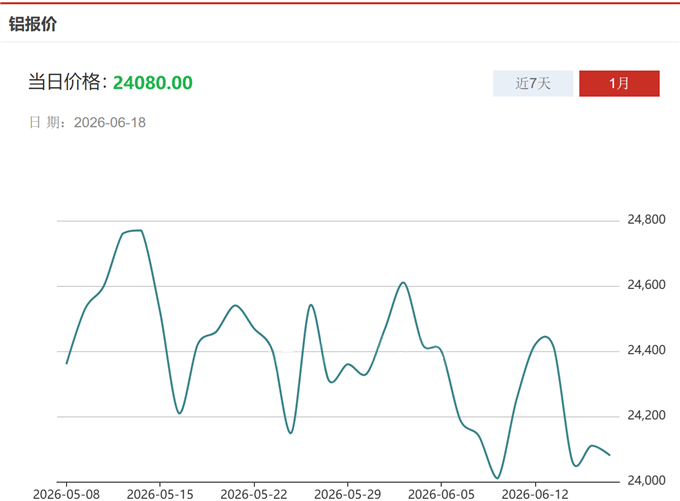
Task: Click the 铝报价 heading
Action: point(33,24)
